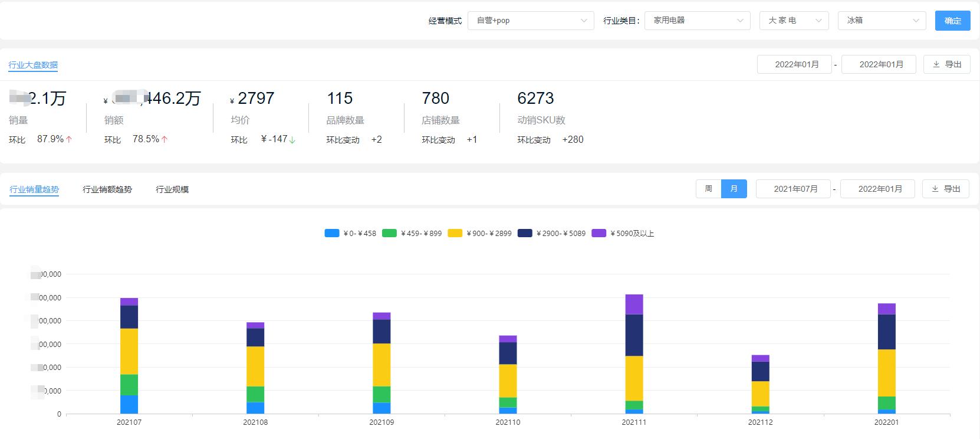Screen dimensions: 980x439
Task: Select the 月 monthly toggle
Action: tap(734, 189)
